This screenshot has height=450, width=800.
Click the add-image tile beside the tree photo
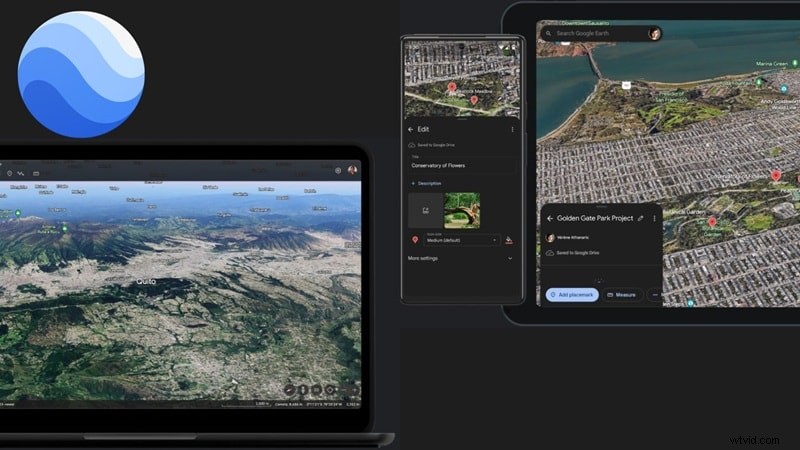click(426, 210)
